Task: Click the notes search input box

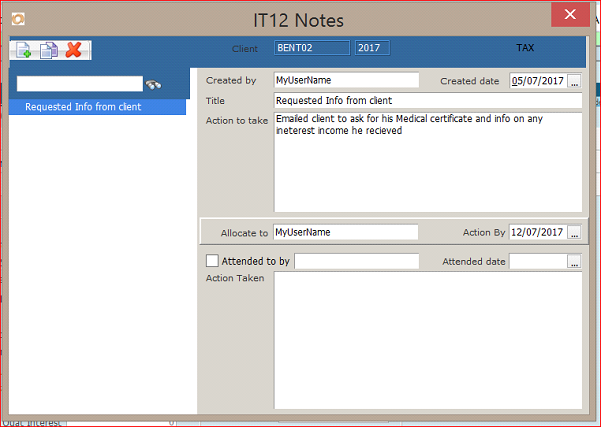Action: tap(80, 84)
